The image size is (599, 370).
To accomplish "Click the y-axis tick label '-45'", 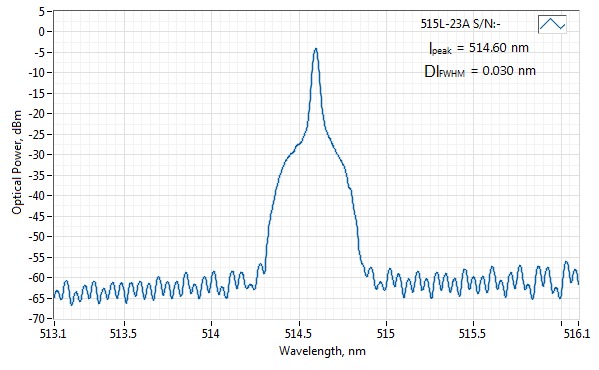I will coord(36,216).
